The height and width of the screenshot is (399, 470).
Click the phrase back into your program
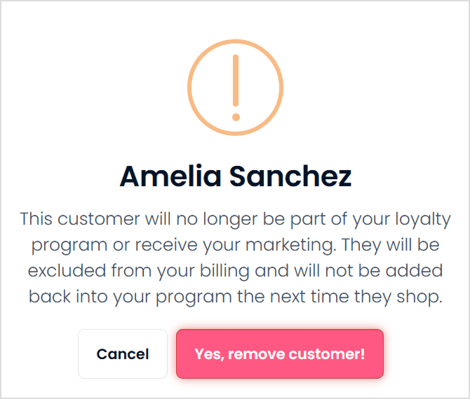130,297
